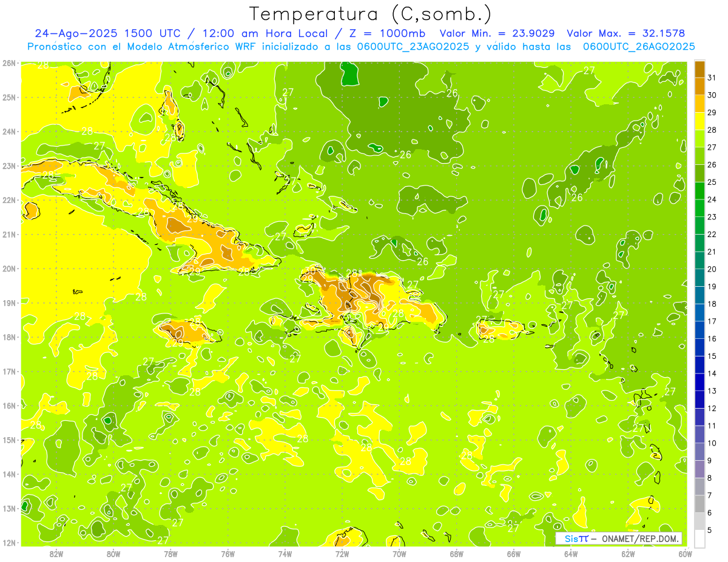This screenshot has width=728, height=562.
Task: Select the "18N" latitude axis label
Action: click(x=8, y=337)
